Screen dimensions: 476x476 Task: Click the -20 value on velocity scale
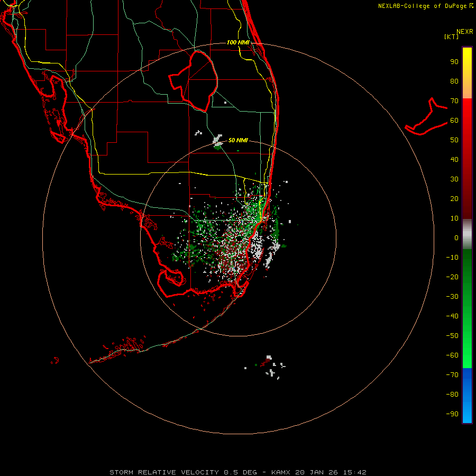pyautogui.click(x=452, y=277)
